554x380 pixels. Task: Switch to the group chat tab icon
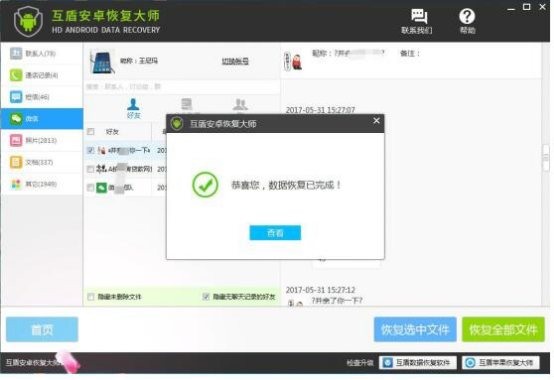point(240,105)
